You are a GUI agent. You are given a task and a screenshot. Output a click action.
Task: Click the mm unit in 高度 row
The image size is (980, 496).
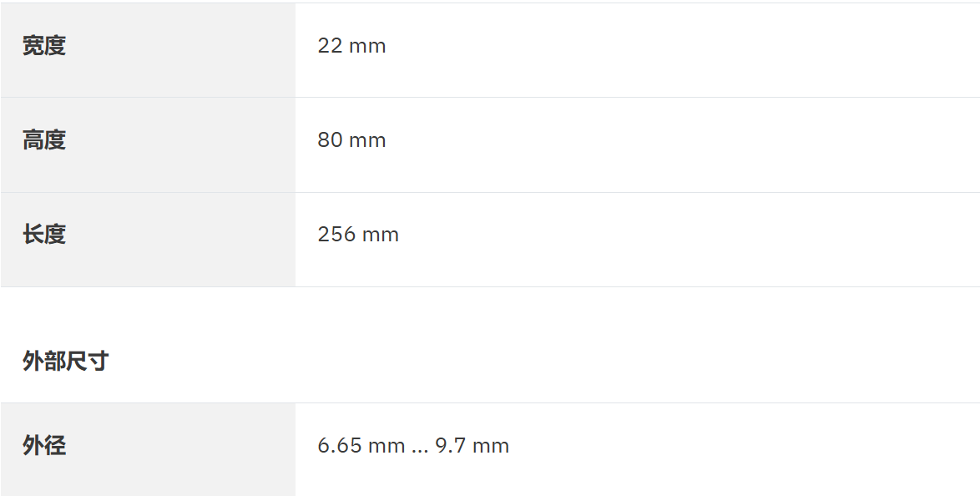coord(367,140)
